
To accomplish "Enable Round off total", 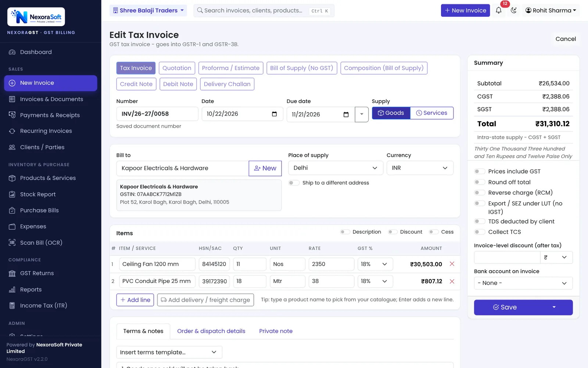I will [479, 182].
